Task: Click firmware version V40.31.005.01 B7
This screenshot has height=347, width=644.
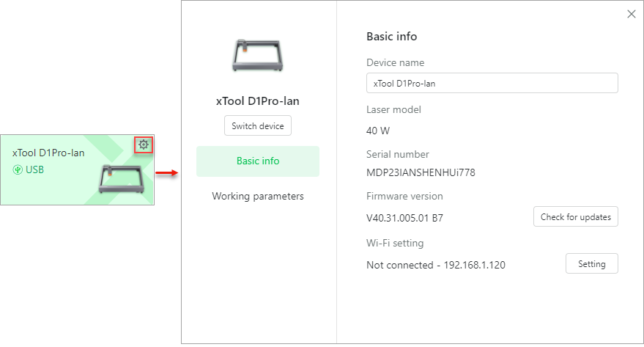Action: pos(404,218)
